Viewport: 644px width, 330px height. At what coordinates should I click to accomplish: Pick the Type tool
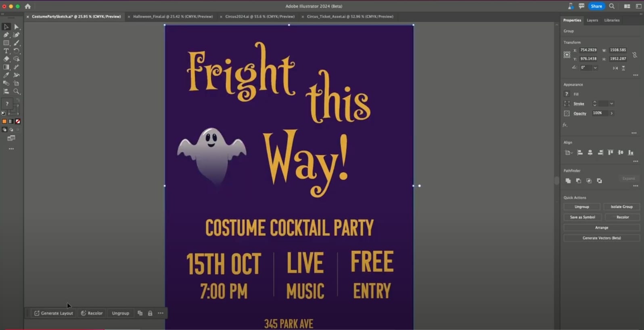6,51
